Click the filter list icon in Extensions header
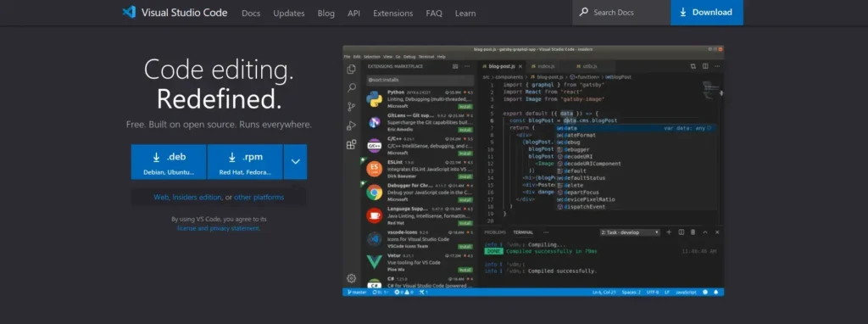 coord(455,66)
